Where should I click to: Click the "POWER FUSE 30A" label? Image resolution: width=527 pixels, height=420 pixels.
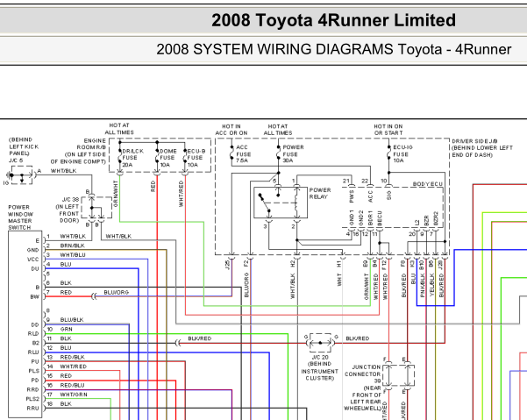(293, 154)
